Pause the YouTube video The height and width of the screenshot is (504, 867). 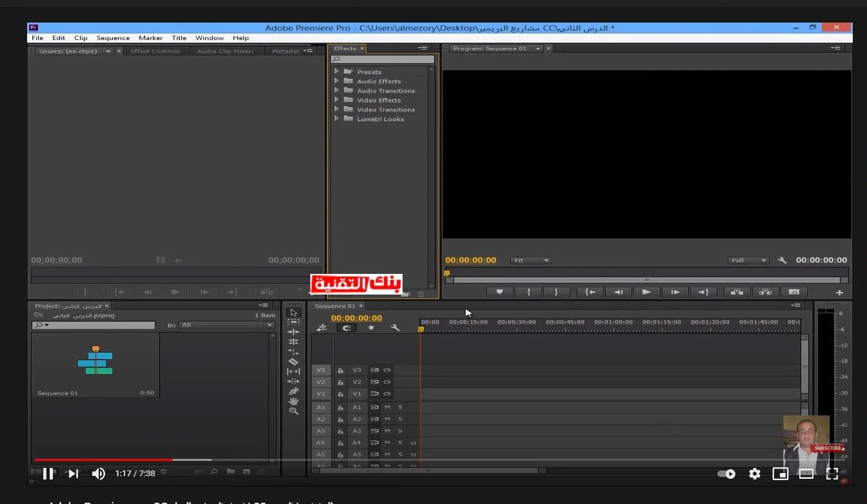(48, 474)
